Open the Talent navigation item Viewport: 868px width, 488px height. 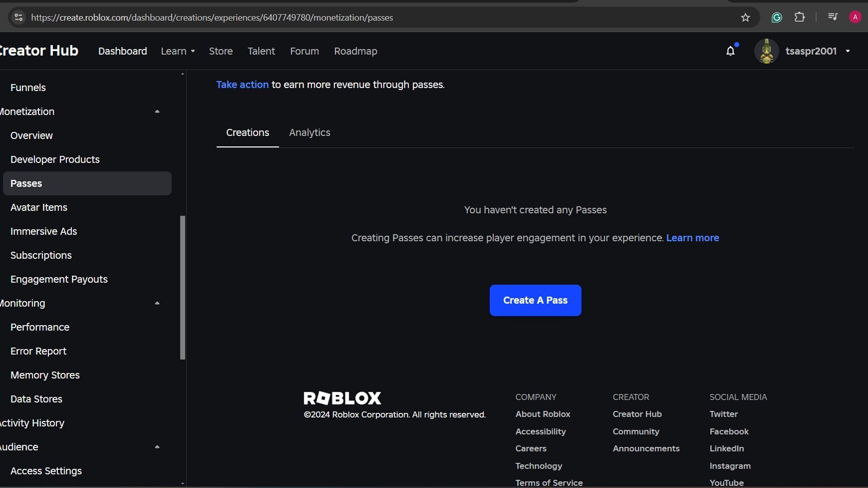[x=261, y=51]
